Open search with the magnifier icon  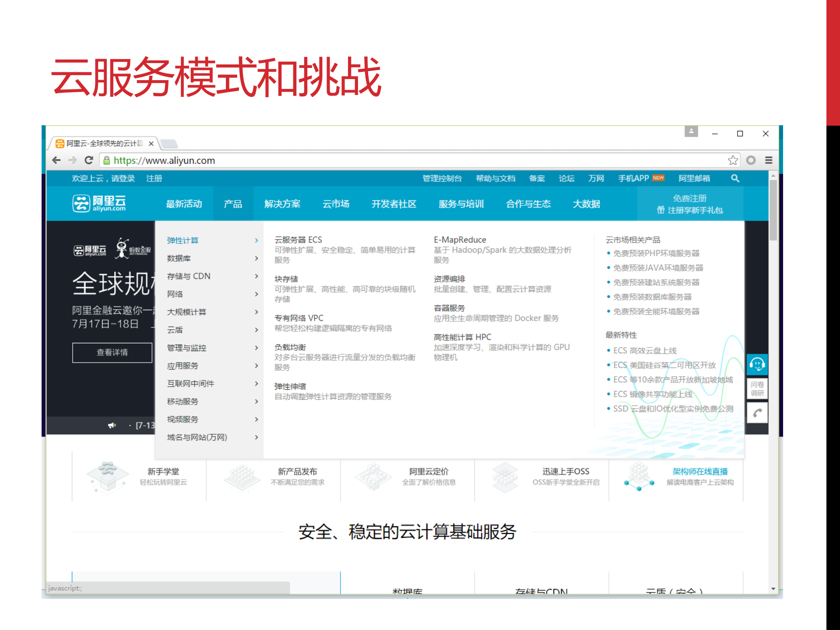pos(735,178)
